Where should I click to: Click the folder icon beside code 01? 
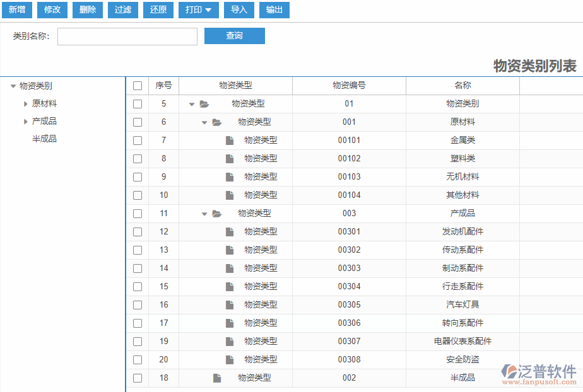pyautogui.click(x=204, y=103)
